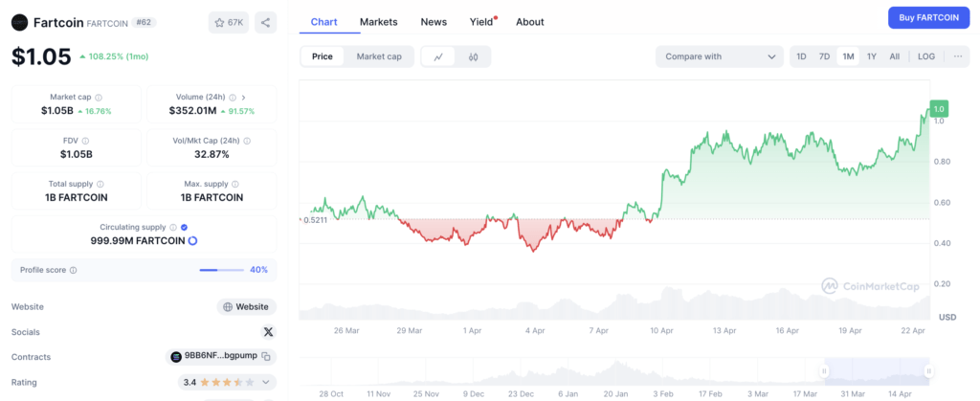This screenshot has height=401, width=980.
Task: Click the 40% profile score value
Action: [x=258, y=270]
